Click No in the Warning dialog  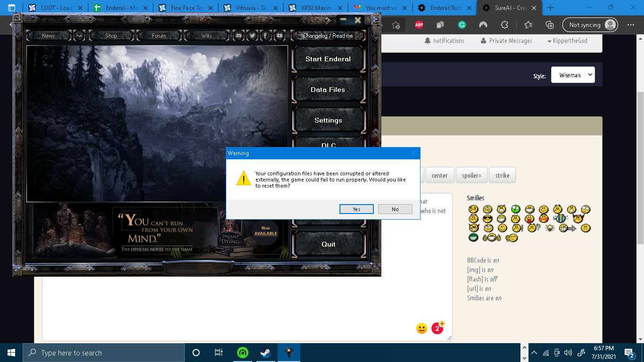point(395,209)
